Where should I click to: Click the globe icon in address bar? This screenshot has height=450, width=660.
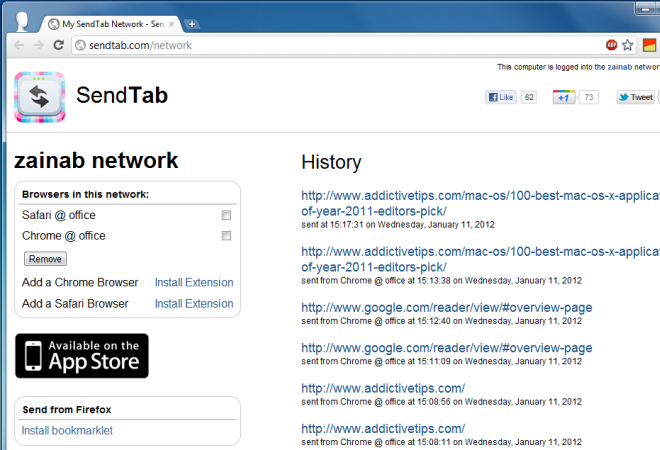point(80,45)
